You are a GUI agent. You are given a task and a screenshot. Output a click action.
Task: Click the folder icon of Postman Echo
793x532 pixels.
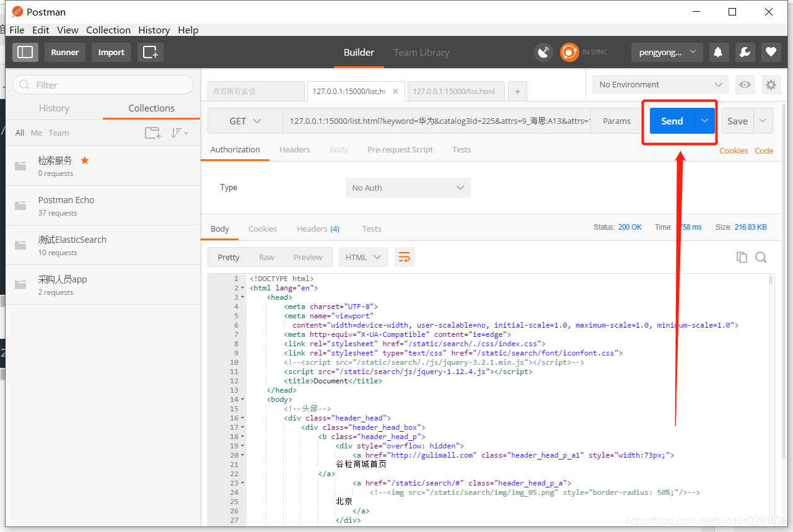pos(21,206)
